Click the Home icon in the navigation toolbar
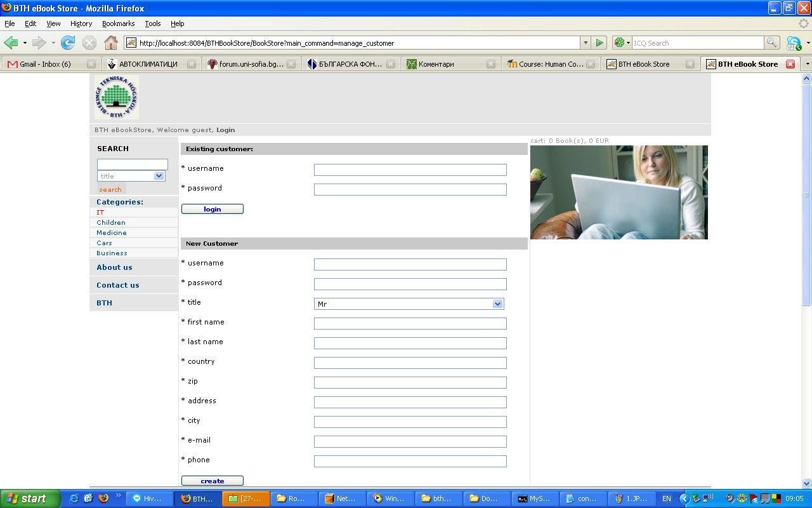Screen dimensions: 812x508 coord(111,43)
